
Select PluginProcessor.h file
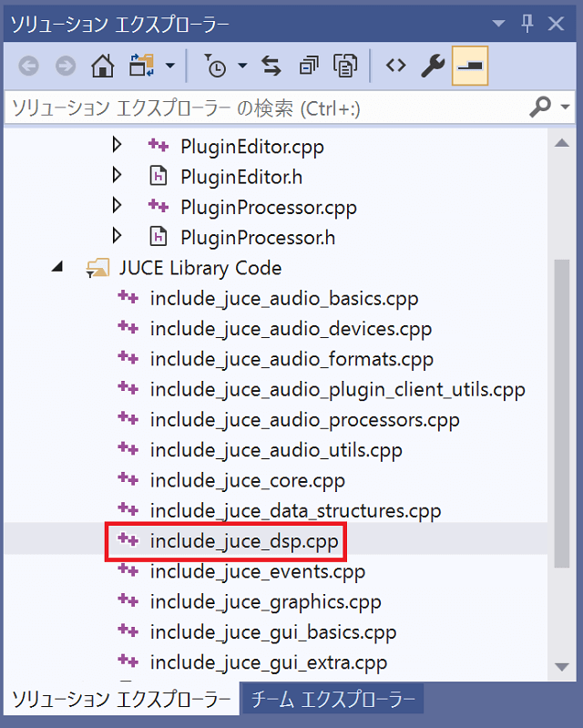point(258,238)
